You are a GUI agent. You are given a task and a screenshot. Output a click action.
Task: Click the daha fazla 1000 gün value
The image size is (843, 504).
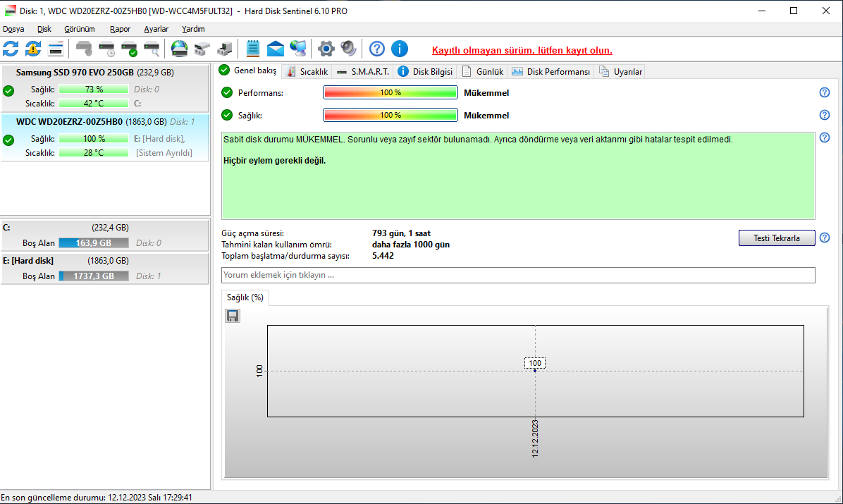click(411, 245)
